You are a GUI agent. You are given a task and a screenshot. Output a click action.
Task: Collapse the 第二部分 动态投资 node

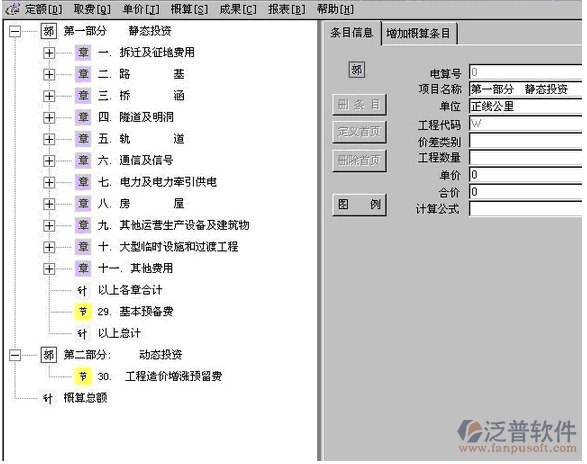pos(15,355)
